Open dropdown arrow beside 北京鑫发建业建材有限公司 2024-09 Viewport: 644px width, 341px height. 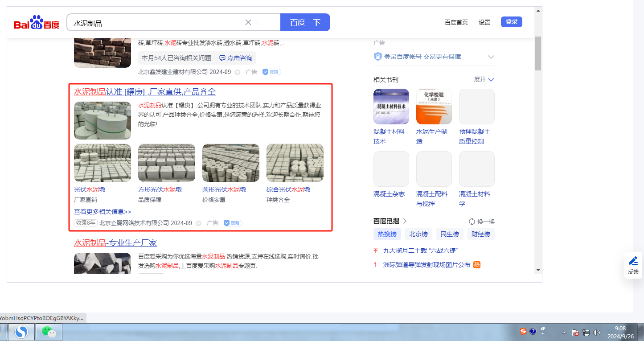tap(238, 72)
